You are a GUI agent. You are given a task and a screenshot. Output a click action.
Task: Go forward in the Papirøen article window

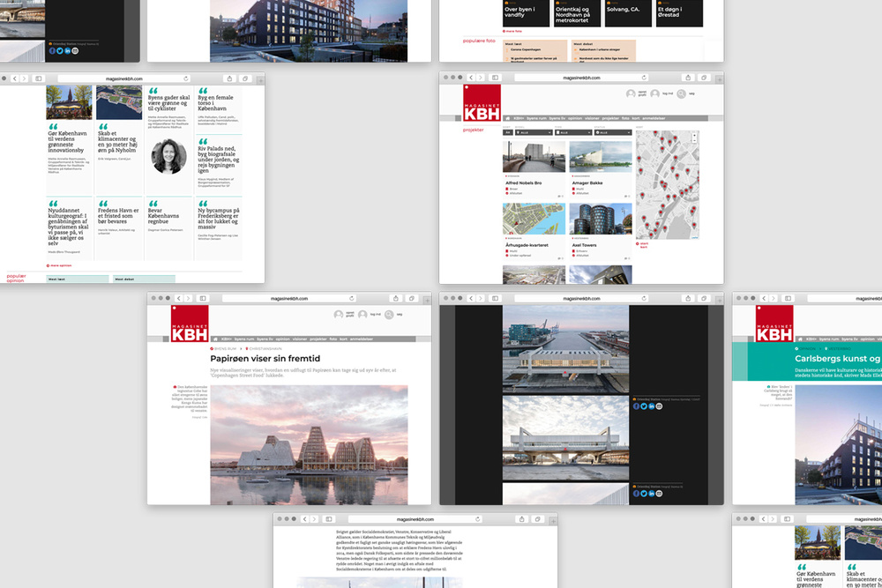click(189, 299)
